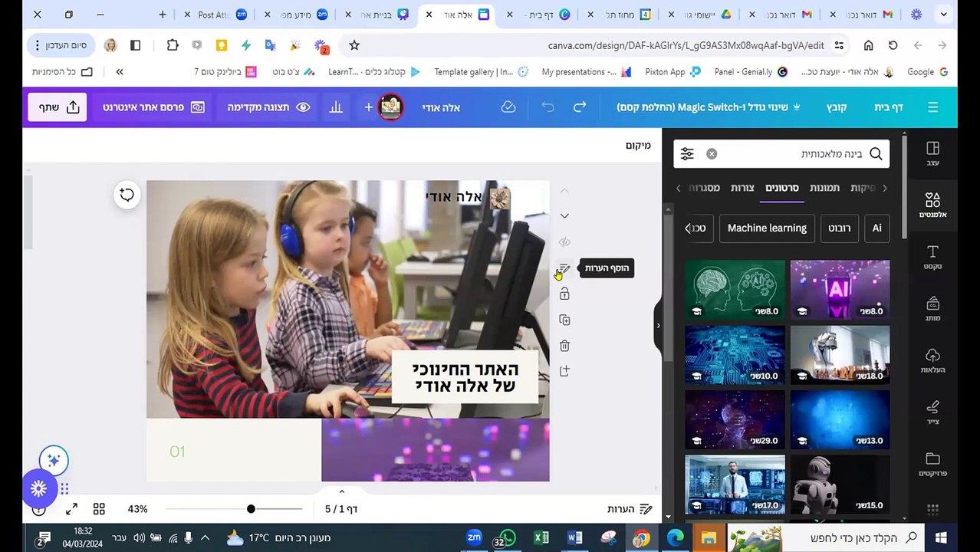This screenshot has height=552, width=980.
Task: Open the File (קובץ) menu
Action: [x=837, y=107]
